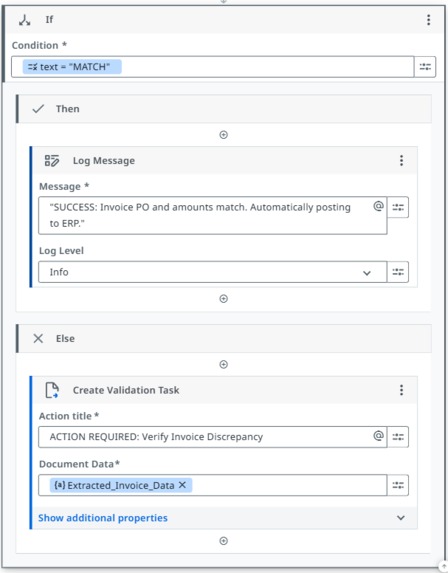Viewport: 448px width, 573px height.
Task: Open Document Data field options button
Action: click(x=398, y=485)
